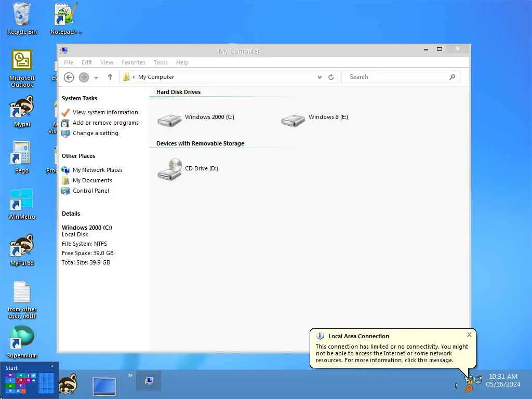The height and width of the screenshot is (399, 532).
Task: Open the Pego calculator shortcut
Action: tap(22, 157)
